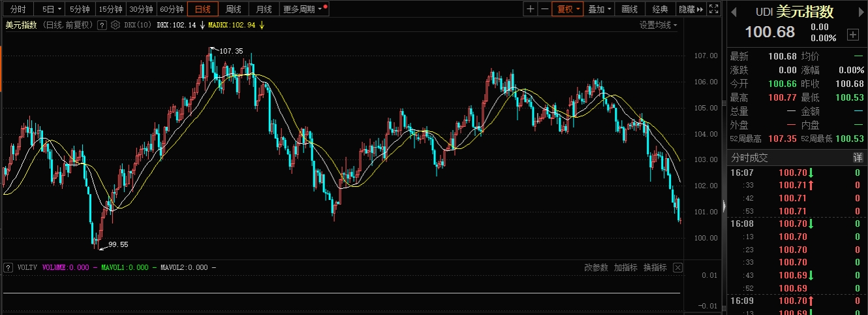Open the 设置均线 dropdown

pos(658,25)
